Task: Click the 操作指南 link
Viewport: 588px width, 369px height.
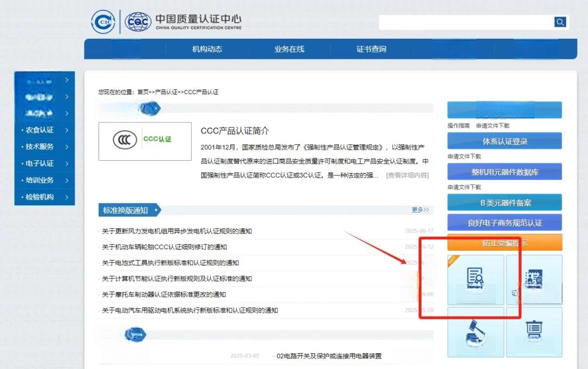Action: (x=458, y=126)
